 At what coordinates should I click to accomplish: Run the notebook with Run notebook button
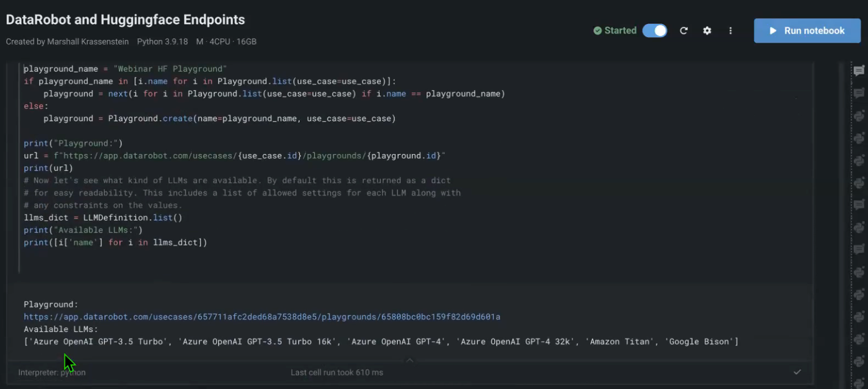point(807,31)
